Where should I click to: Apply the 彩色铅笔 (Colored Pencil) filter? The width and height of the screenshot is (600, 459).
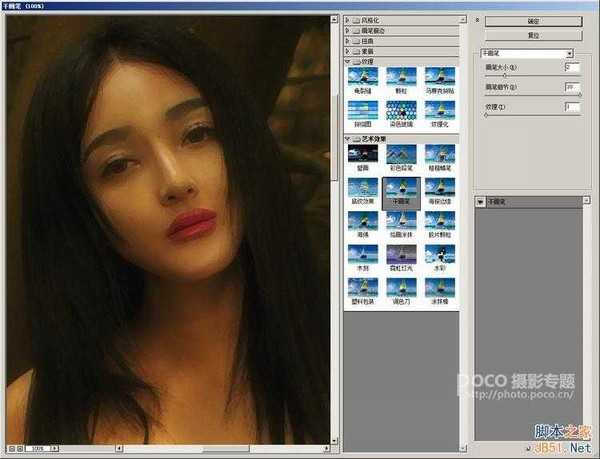tap(401, 154)
